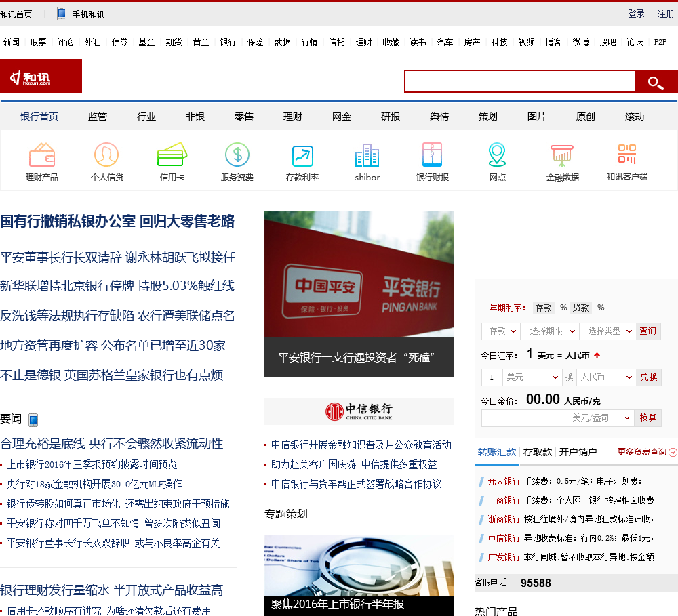The height and width of the screenshot is (616, 678).
Task: Switch to the 转账汇款 tab
Action: [496, 452]
